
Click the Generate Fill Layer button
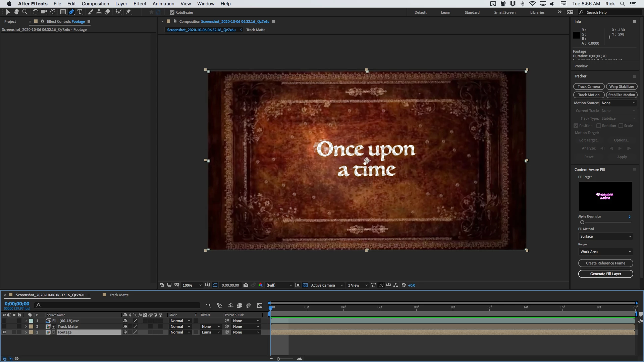tap(605, 274)
